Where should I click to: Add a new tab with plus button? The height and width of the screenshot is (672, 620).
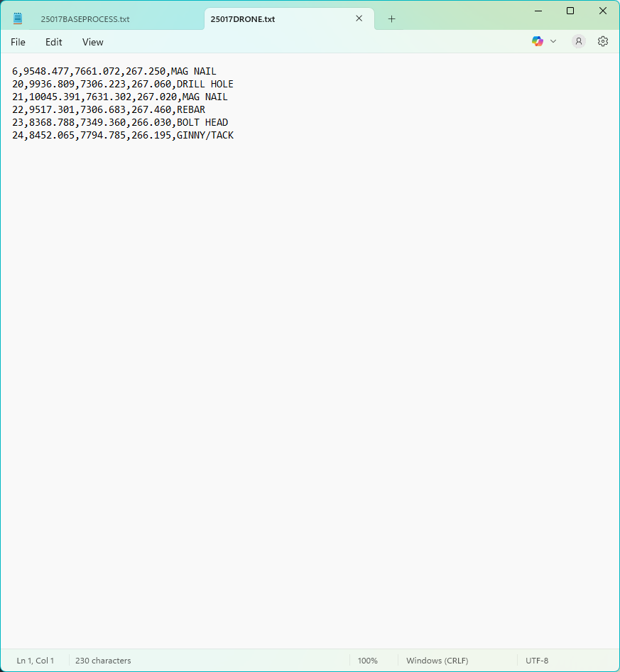tap(391, 19)
